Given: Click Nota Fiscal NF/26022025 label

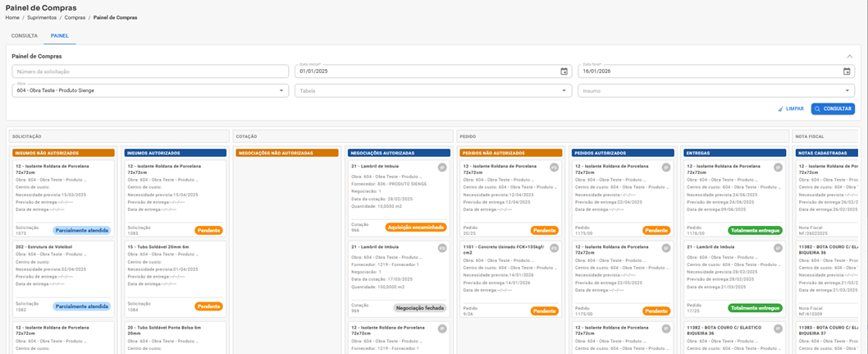Looking at the screenshot, I should (815, 231).
